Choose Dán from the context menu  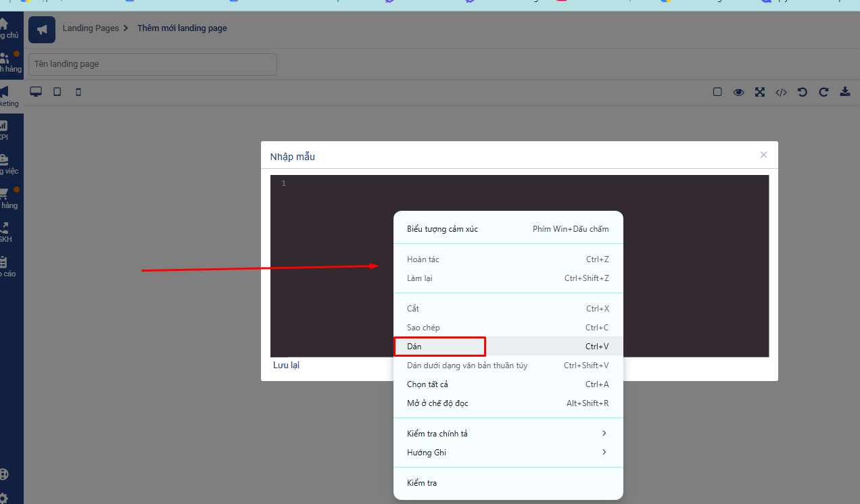pos(508,346)
